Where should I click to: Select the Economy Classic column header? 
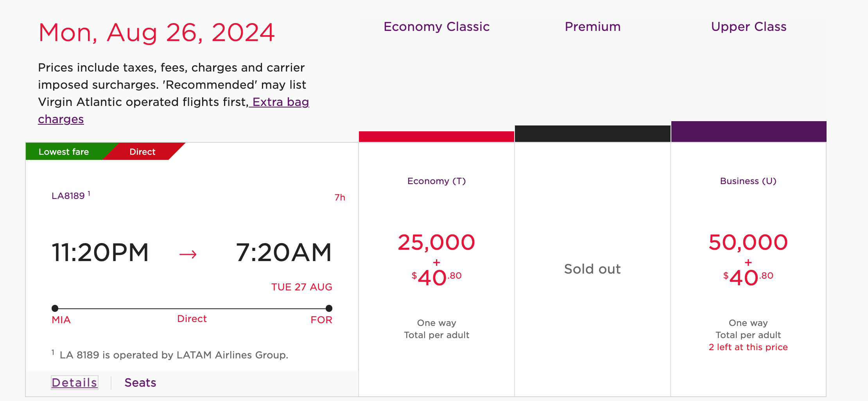(x=436, y=27)
